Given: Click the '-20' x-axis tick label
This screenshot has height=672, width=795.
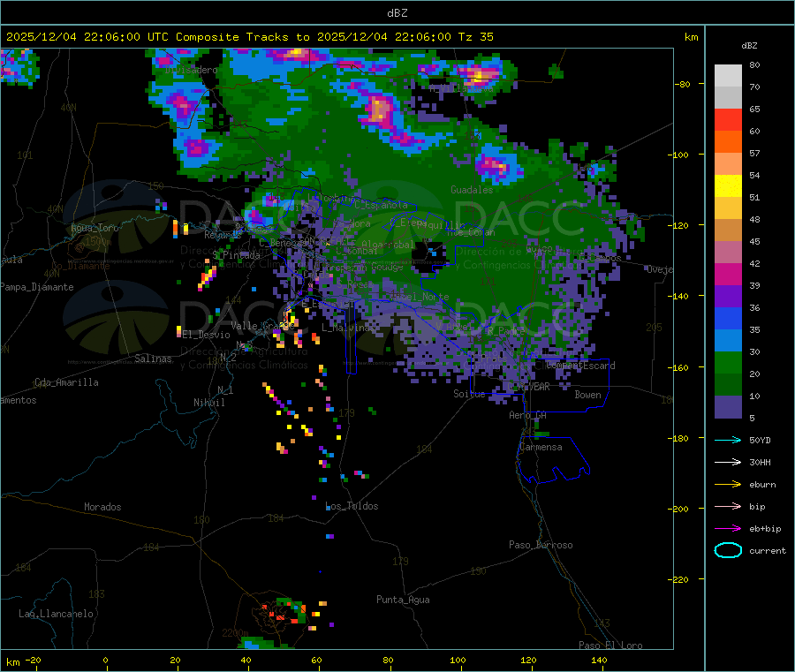Looking at the screenshot, I should pyautogui.click(x=33, y=660).
